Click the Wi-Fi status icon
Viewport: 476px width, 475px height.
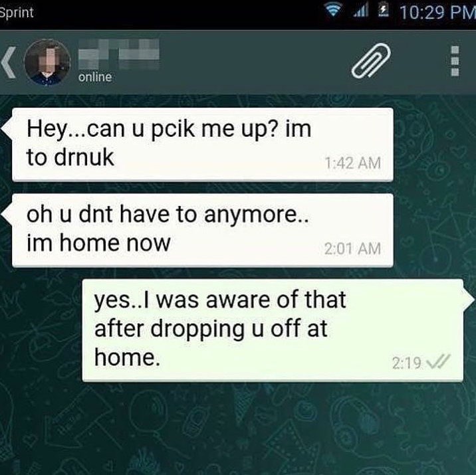[x=333, y=11]
